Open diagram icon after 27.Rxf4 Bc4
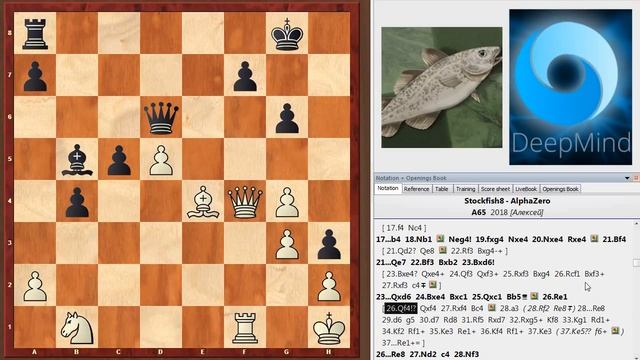The height and width of the screenshot is (360, 640). pyautogui.click(x=491, y=308)
